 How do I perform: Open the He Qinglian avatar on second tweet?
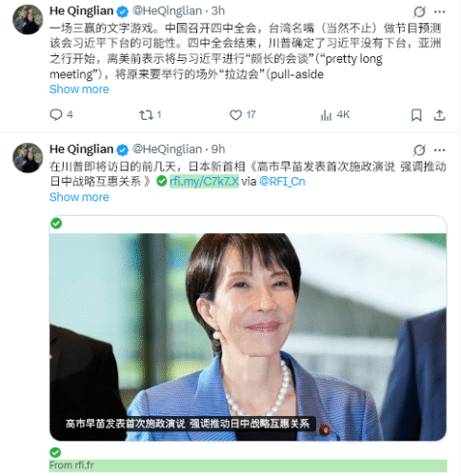click(x=28, y=158)
